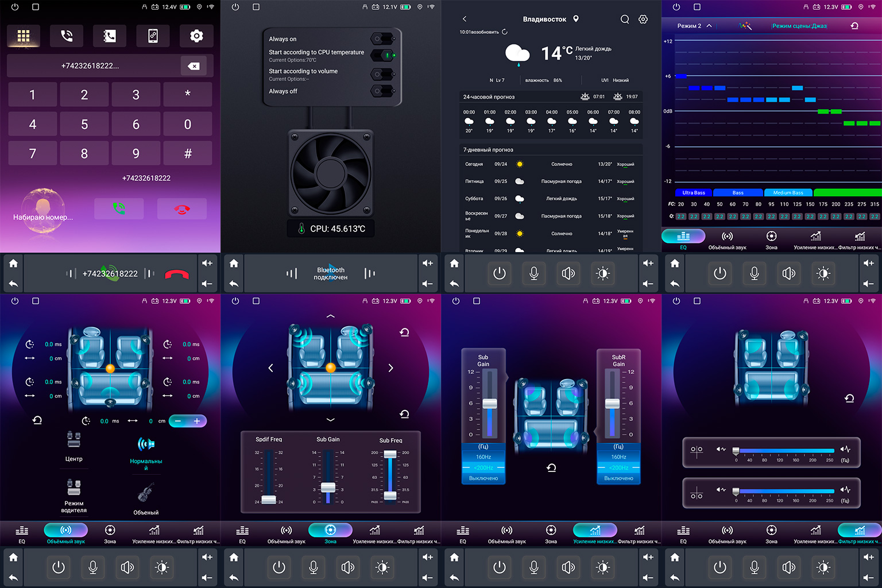Viewport: 882px width, 588px height.
Task: Click the location pin beside Владивосток
Action: coord(576,19)
